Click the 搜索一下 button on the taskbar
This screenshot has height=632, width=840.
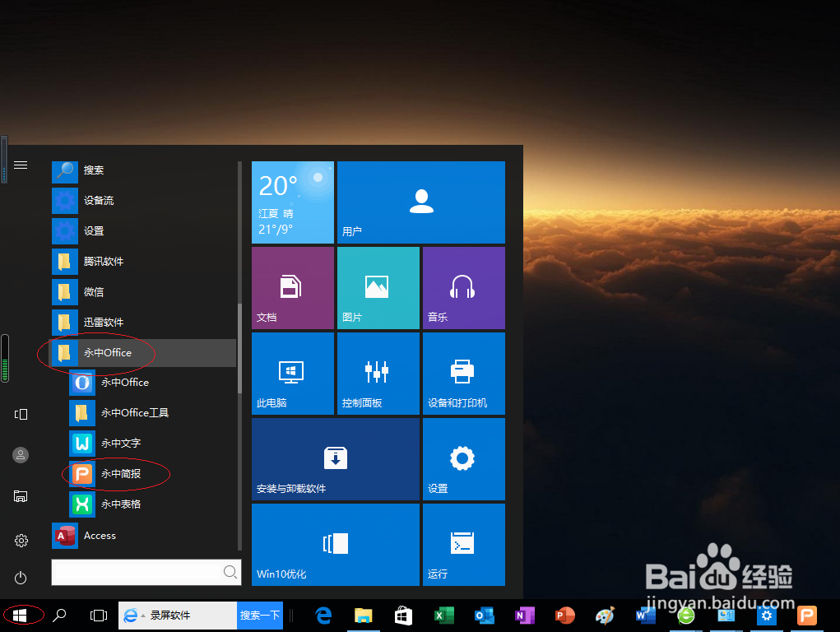pyautogui.click(x=260, y=616)
